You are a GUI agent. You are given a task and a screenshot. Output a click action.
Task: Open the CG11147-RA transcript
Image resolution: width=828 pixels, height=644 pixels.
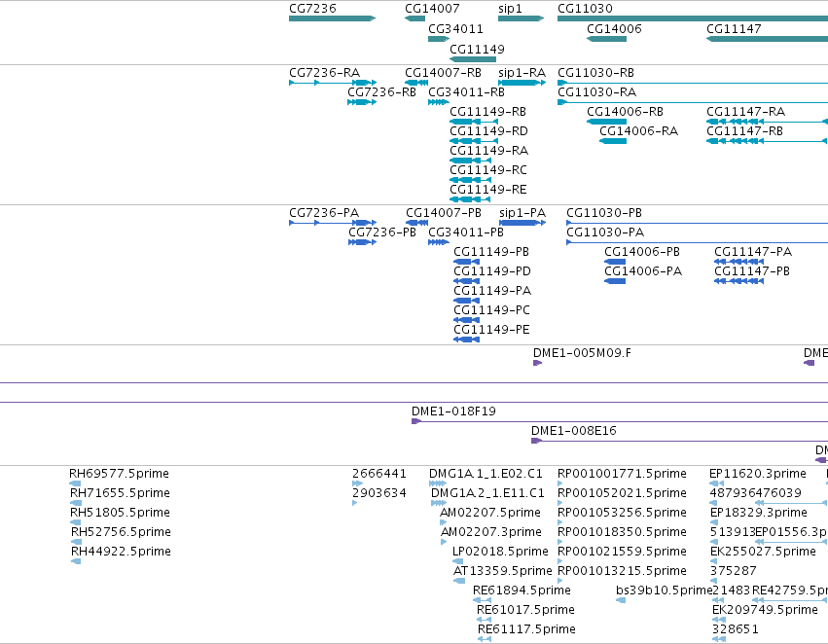click(768, 122)
